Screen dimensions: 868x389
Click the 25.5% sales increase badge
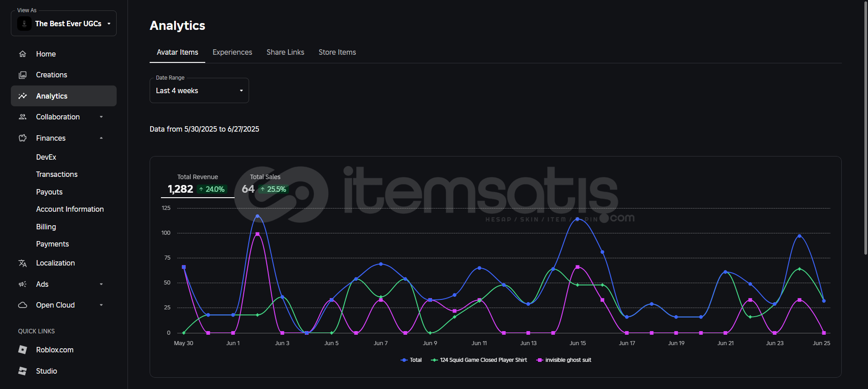coord(274,189)
